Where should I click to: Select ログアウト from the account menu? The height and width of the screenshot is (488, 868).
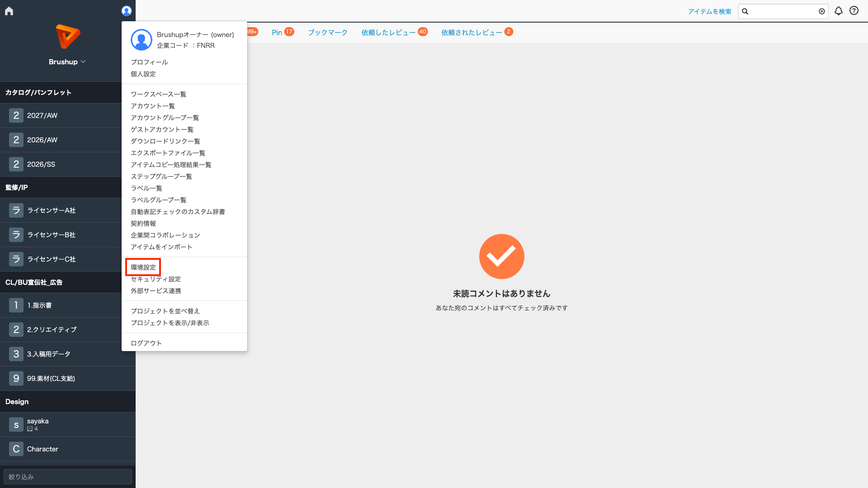coord(146,343)
